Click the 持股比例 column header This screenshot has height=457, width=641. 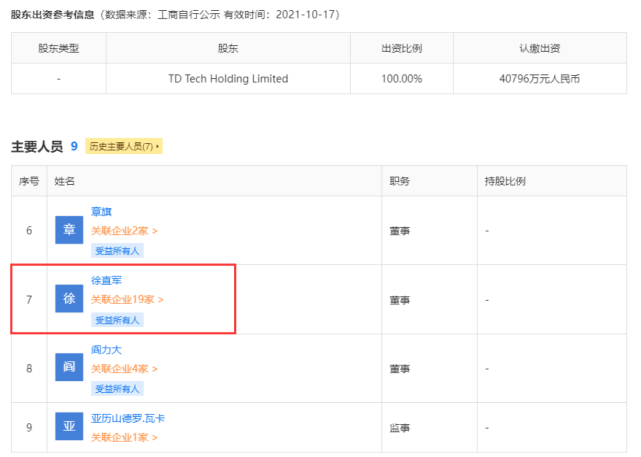point(505,181)
